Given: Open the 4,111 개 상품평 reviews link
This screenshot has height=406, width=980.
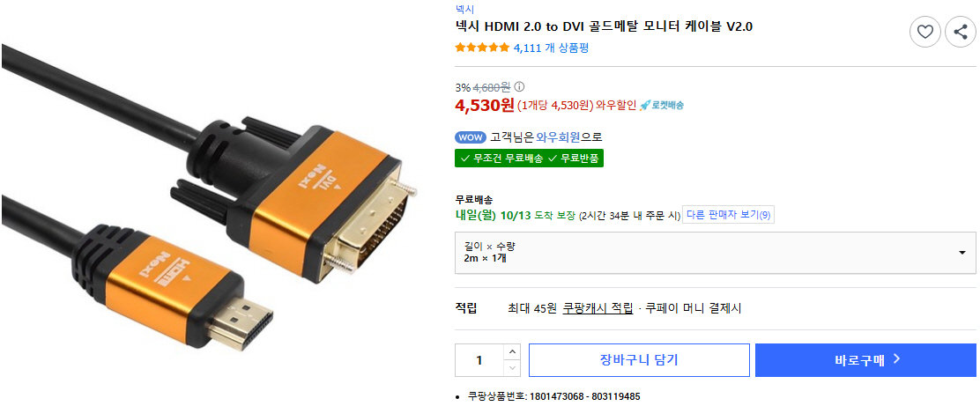Looking at the screenshot, I should pyautogui.click(x=551, y=48).
